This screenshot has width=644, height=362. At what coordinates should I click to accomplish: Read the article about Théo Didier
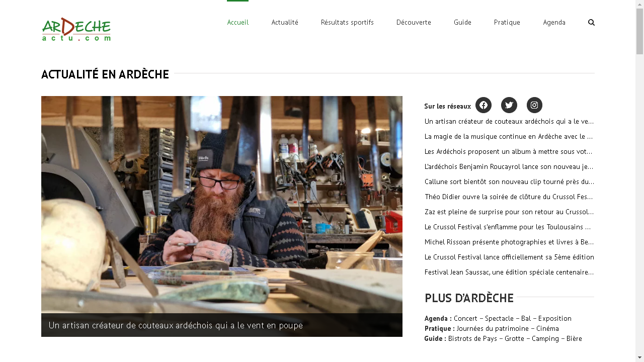(x=509, y=197)
